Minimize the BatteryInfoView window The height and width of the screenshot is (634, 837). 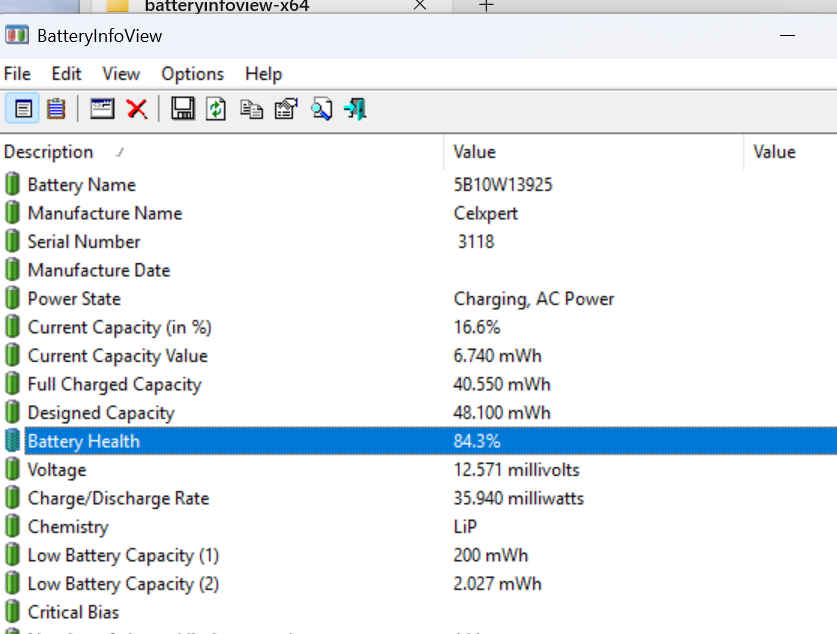(787, 36)
